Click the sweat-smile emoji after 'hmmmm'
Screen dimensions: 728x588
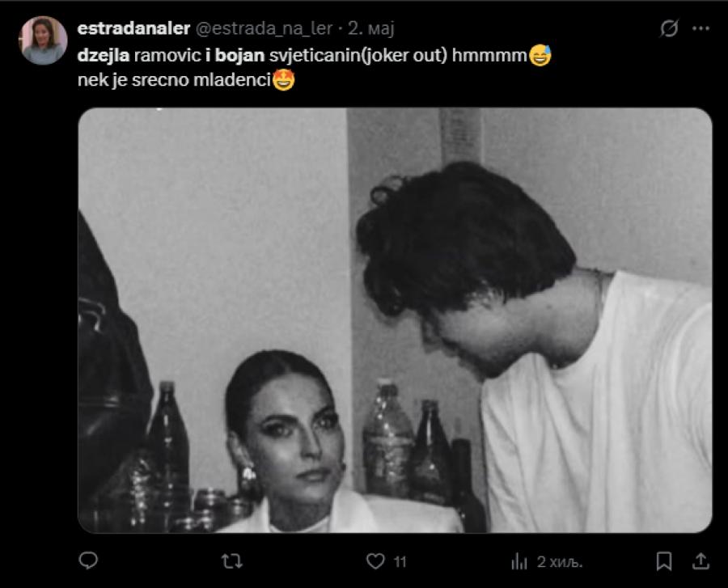point(540,57)
